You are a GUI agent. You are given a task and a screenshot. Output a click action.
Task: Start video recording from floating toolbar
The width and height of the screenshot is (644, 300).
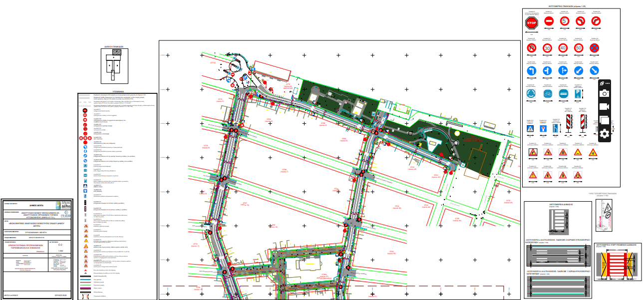(x=605, y=107)
